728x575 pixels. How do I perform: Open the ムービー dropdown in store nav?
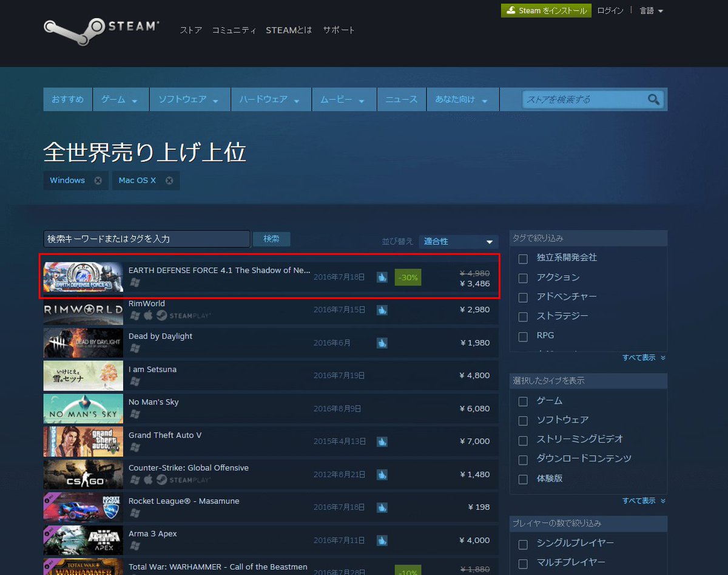click(344, 100)
